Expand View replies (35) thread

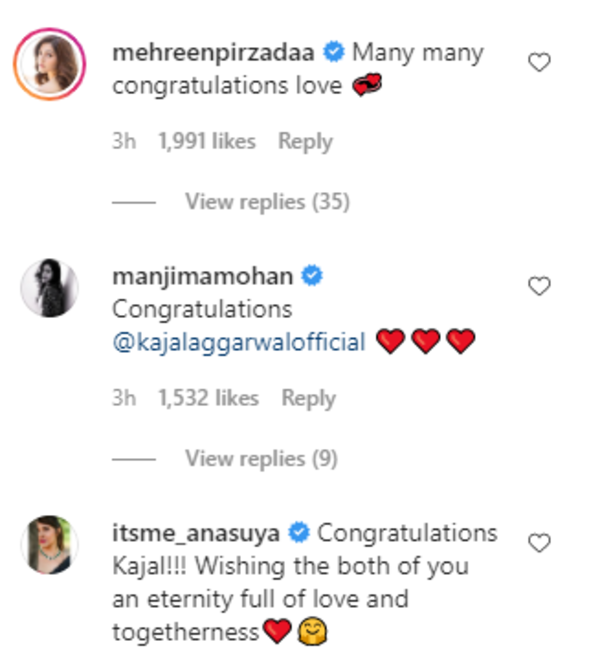tap(268, 202)
